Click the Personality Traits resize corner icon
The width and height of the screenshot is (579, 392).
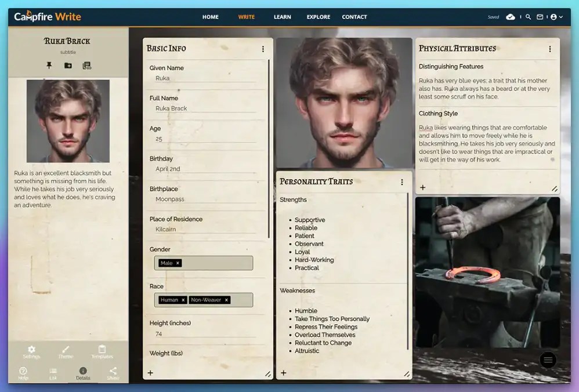407,374
